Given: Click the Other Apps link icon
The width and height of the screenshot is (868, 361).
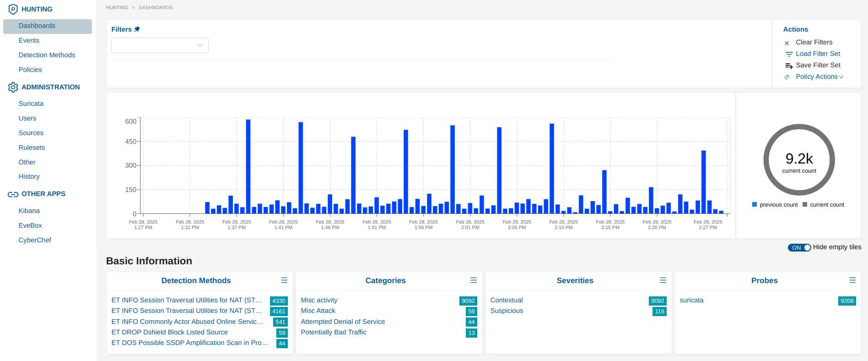Looking at the screenshot, I should (x=13, y=194).
